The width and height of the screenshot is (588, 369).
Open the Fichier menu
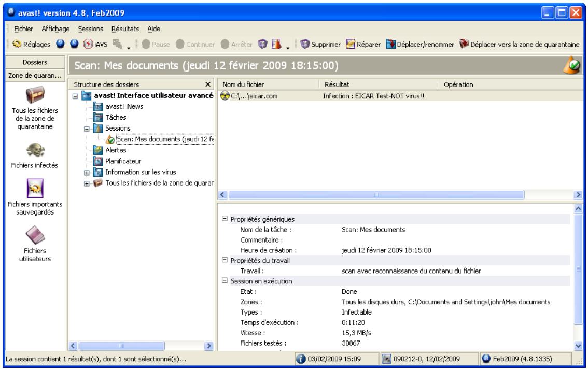pos(23,29)
